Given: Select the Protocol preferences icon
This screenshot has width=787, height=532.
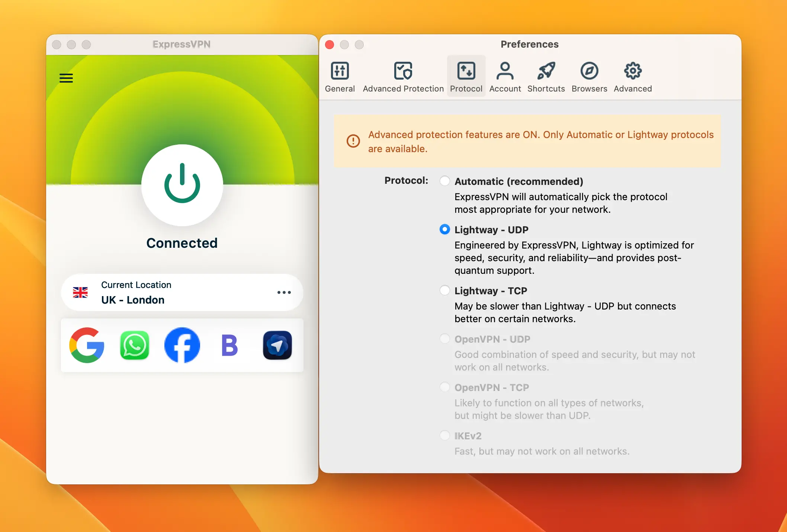Looking at the screenshot, I should coord(466,76).
